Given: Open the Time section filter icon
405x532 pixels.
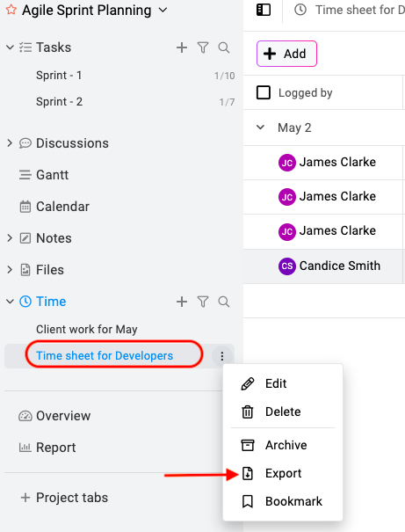Looking at the screenshot, I should tap(203, 302).
